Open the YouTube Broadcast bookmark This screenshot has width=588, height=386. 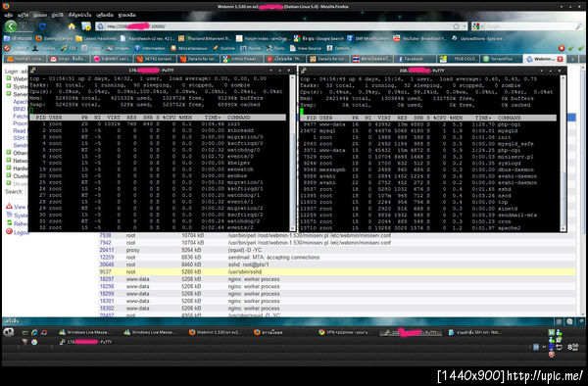point(420,38)
